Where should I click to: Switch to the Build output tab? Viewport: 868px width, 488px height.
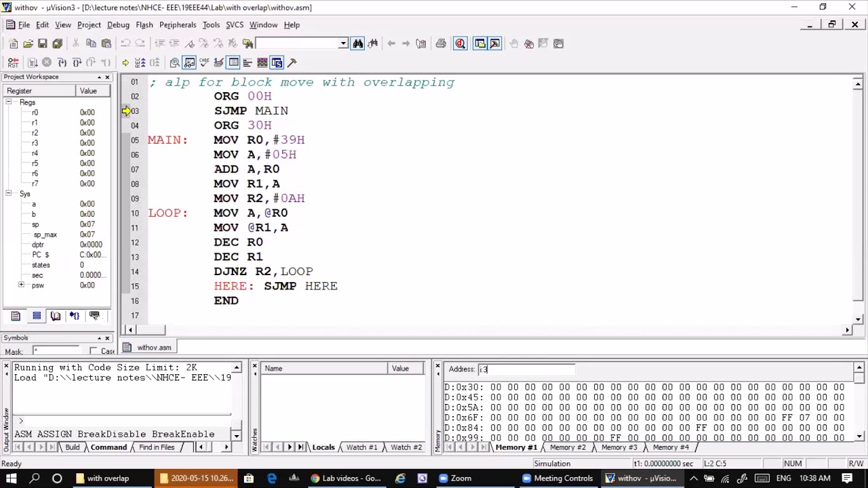point(73,447)
